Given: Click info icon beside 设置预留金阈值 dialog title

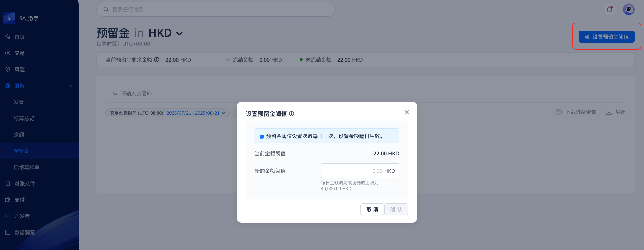Looking at the screenshot, I should pyautogui.click(x=292, y=114).
